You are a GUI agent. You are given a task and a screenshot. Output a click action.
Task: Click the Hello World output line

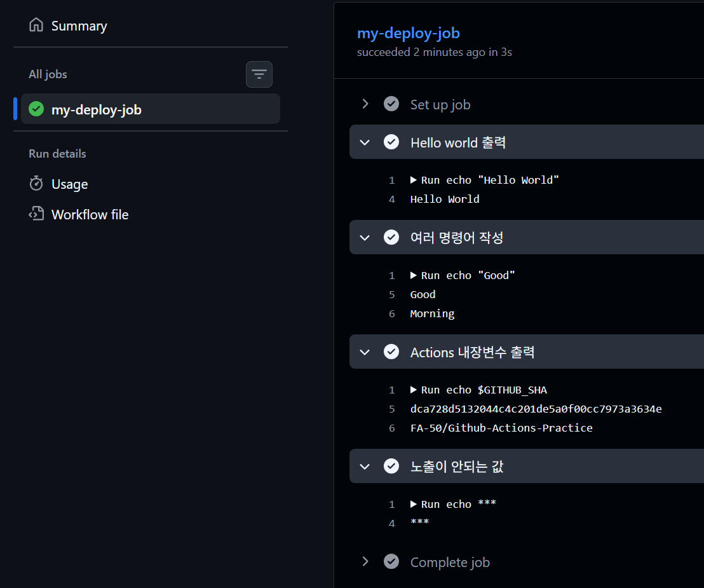(x=445, y=199)
